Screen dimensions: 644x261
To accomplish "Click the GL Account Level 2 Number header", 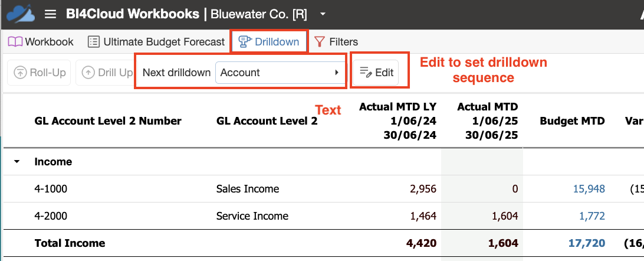I will (x=107, y=121).
